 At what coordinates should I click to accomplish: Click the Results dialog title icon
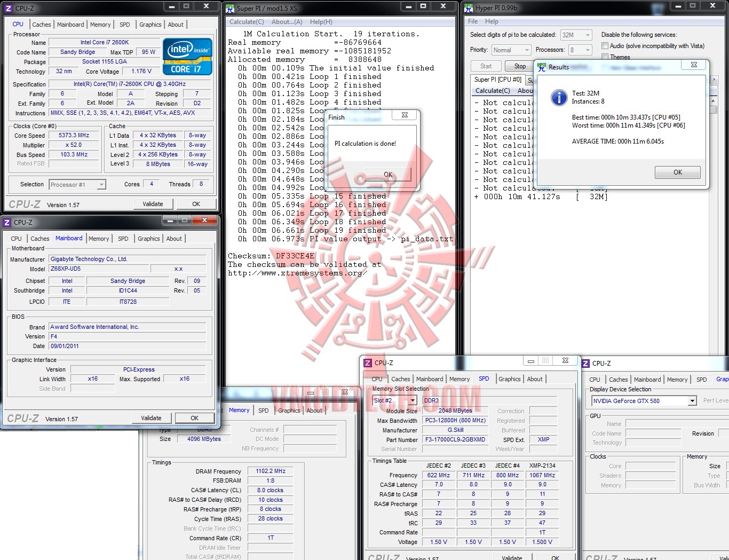(542, 67)
